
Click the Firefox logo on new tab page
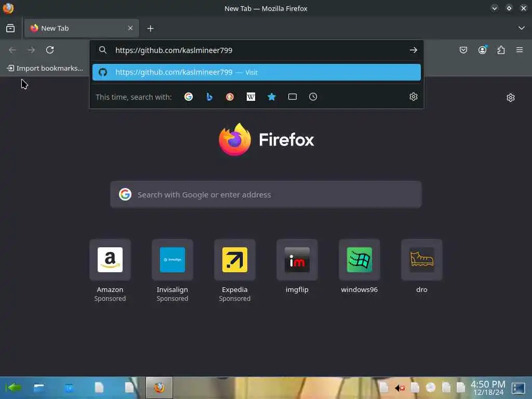tap(267, 139)
